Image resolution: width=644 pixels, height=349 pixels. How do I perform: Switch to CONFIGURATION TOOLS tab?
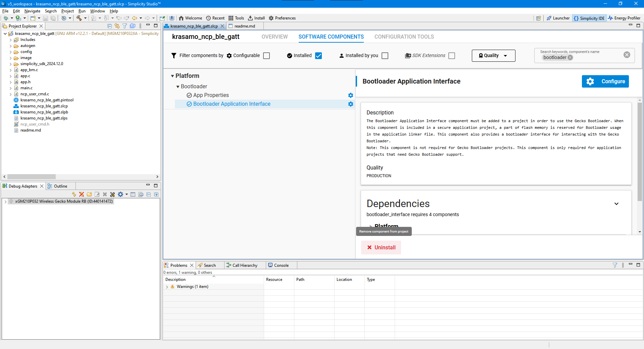[404, 37]
